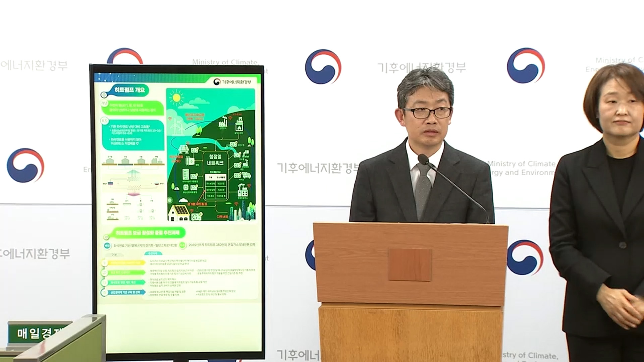Click the Taegeuk emblem on the far left wall

tap(25, 166)
